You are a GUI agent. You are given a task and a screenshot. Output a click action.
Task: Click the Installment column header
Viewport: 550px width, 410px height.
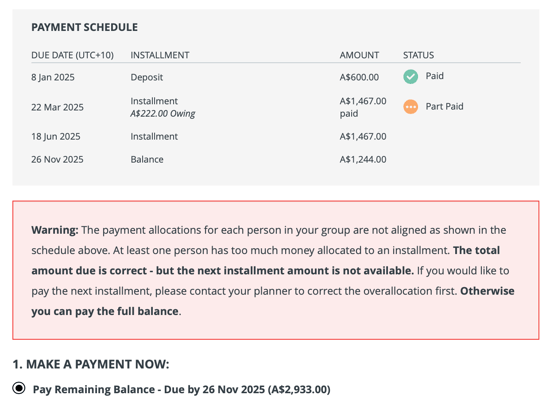[x=160, y=55]
